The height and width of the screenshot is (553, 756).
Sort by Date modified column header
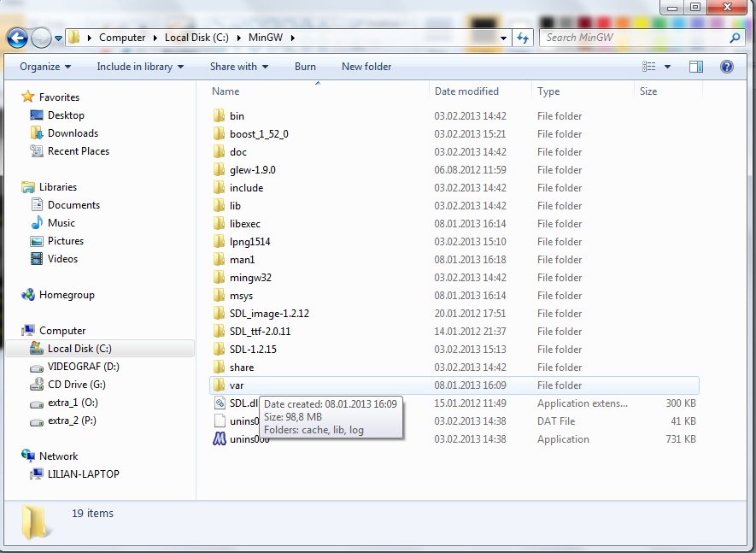click(466, 91)
